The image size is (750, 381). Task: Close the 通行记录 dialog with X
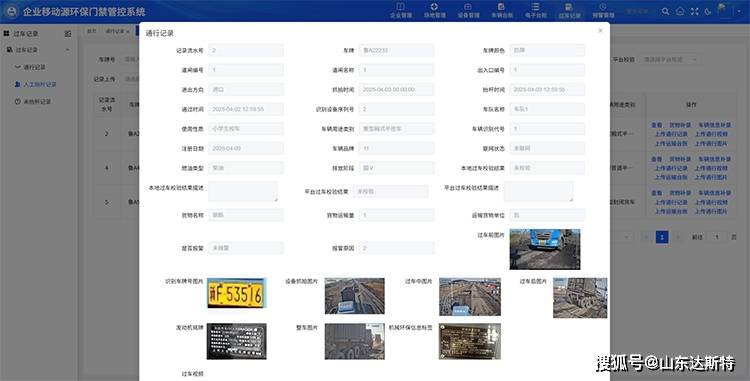click(x=600, y=31)
